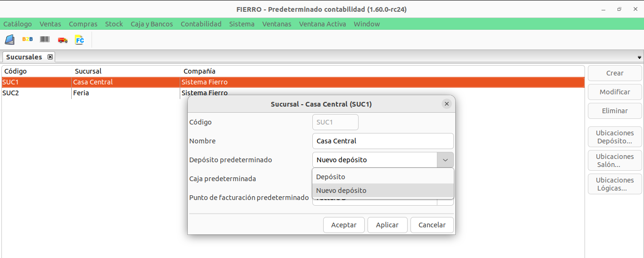Open the FC invoice toolbar icon

pyautogui.click(x=80, y=40)
